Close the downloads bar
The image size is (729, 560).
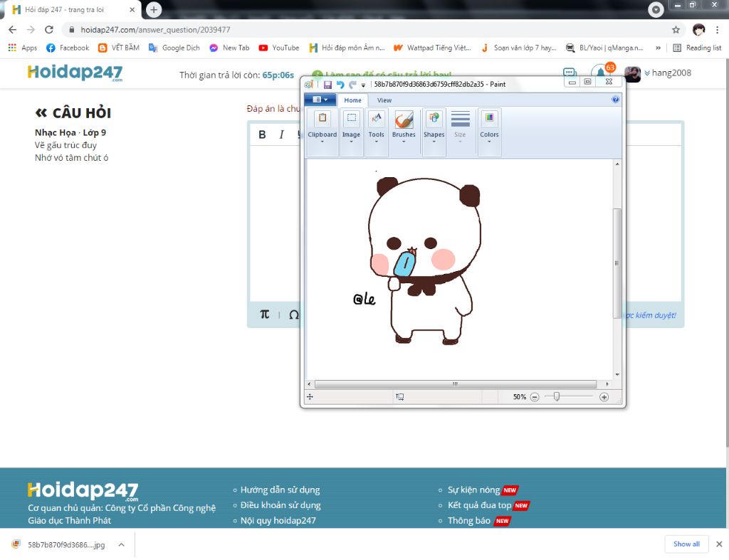719,544
